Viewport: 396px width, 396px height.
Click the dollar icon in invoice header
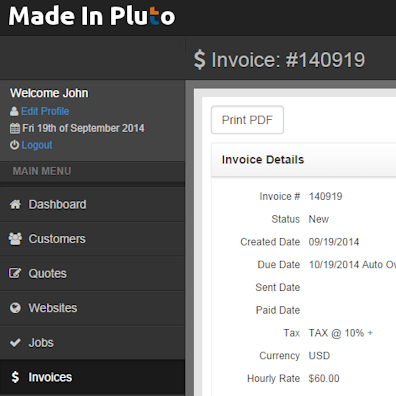199,60
